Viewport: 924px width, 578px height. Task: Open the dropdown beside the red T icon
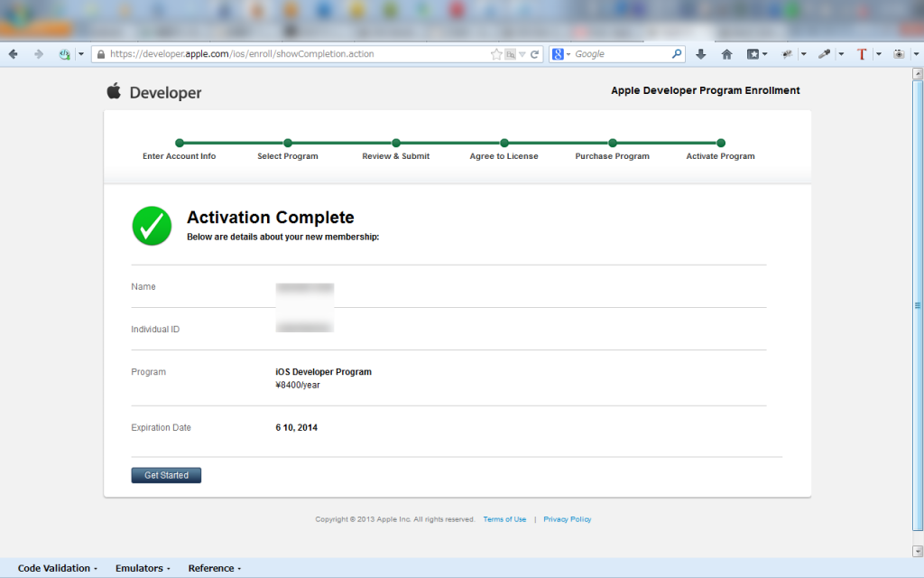point(879,54)
